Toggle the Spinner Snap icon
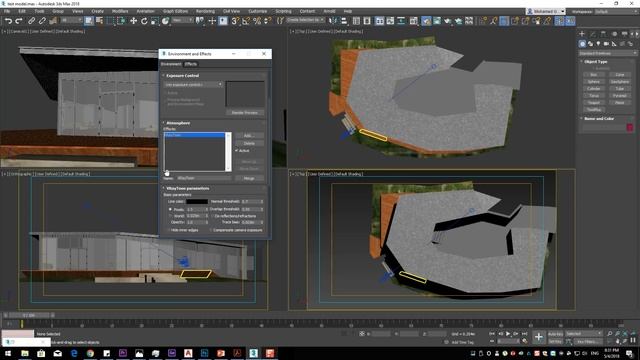 point(267,21)
